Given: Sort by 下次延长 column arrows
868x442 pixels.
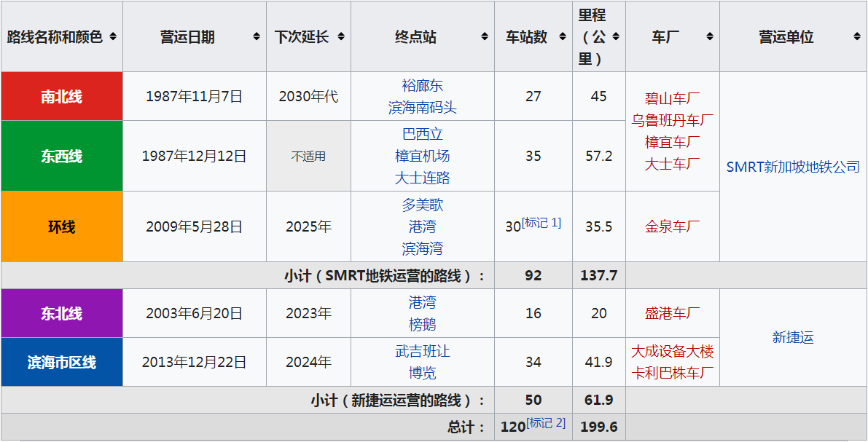Looking at the screenshot, I should [341, 37].
